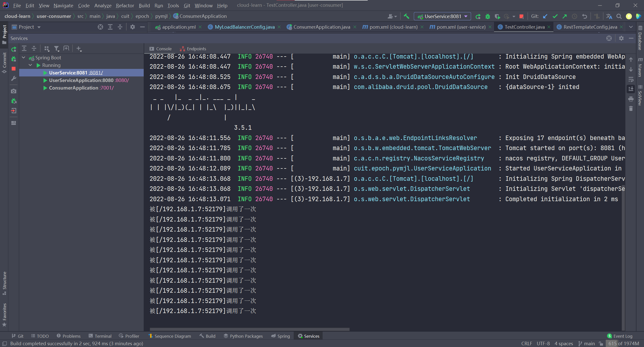
Task: Open the Refactor menu
Action: click(x=125, y=5)
